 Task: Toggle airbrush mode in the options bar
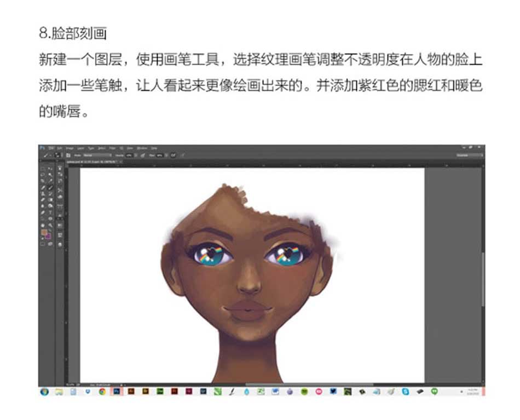click(174, 155)
